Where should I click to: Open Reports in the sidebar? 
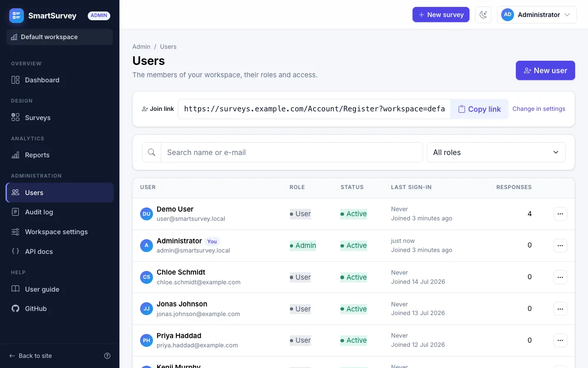[60, 155]
